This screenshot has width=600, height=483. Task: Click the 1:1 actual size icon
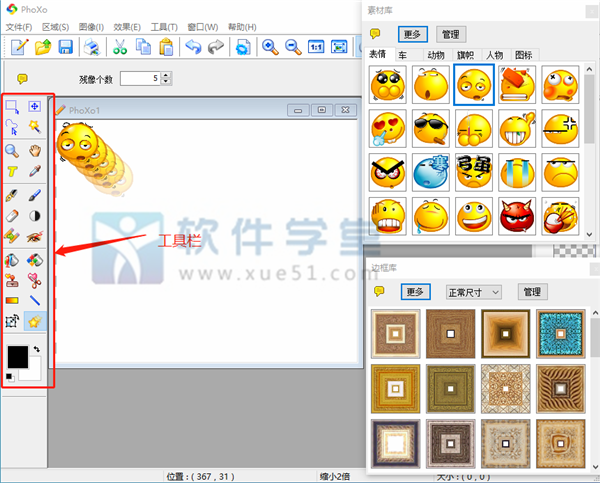click(x=315, y=47)
